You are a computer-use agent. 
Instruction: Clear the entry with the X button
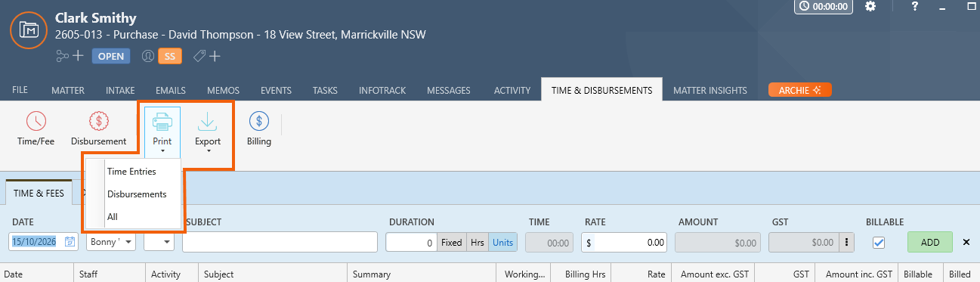(x=966, y=243)
